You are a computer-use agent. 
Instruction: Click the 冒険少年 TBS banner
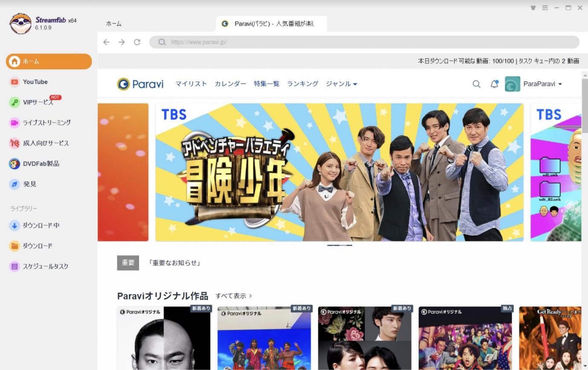point(339,172)
